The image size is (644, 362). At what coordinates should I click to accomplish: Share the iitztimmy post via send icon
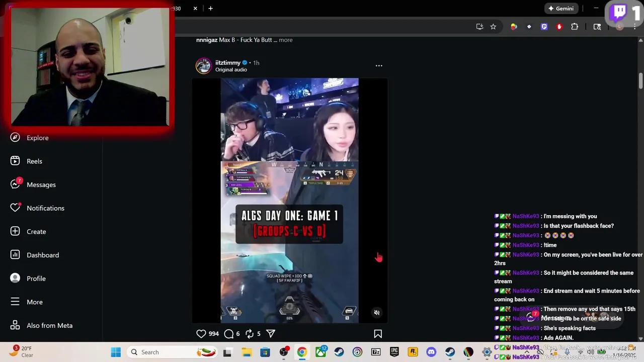[x=271, y=334]
